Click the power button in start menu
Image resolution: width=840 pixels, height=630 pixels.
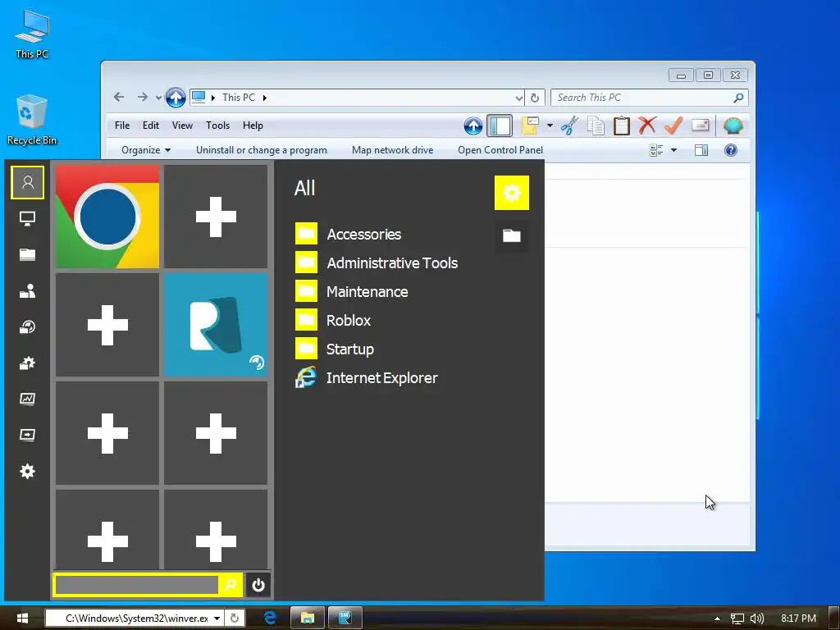point(258,585)
